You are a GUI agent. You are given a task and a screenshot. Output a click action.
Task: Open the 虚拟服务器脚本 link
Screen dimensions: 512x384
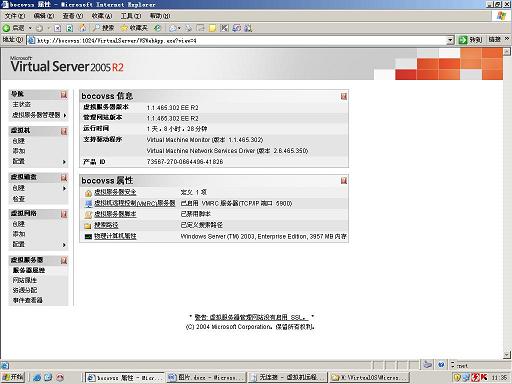[115, 214]
